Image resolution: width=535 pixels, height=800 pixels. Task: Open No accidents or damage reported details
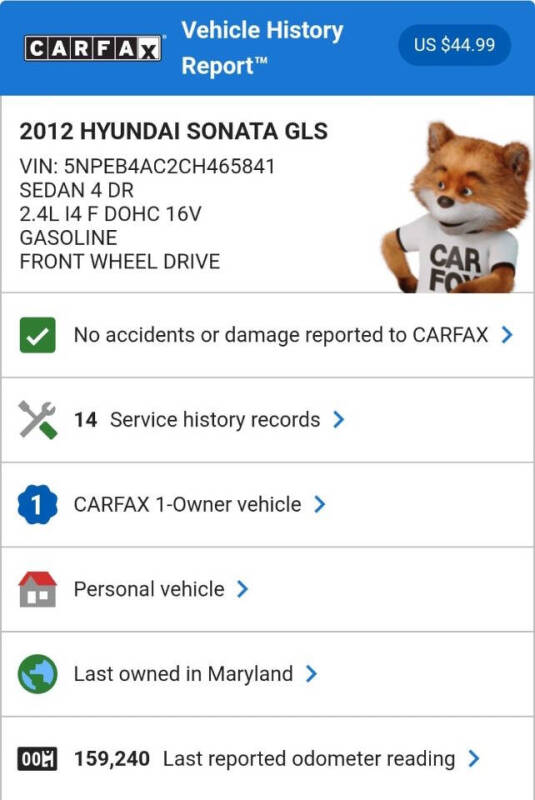click(281, 335)
